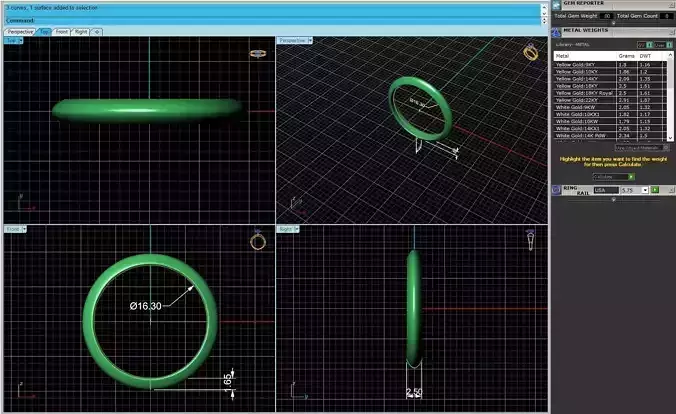Viewport: 676px width, 414px height.
Task: Select the White Gold 14K PdW row
Action: (610, 135)
